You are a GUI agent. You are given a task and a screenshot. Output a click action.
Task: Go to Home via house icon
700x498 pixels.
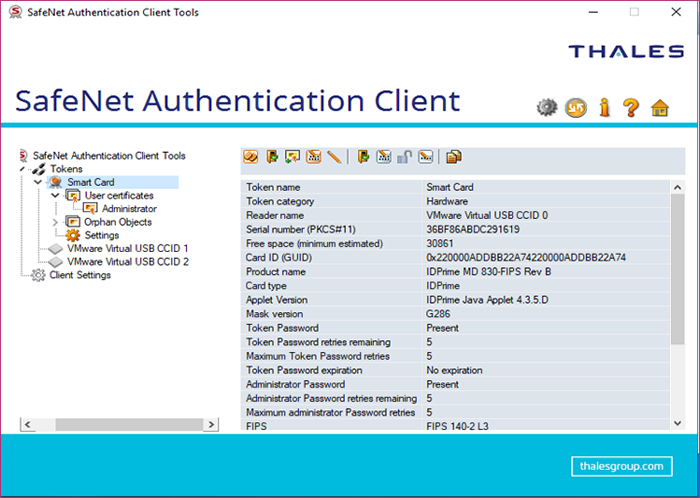(659, 108)
